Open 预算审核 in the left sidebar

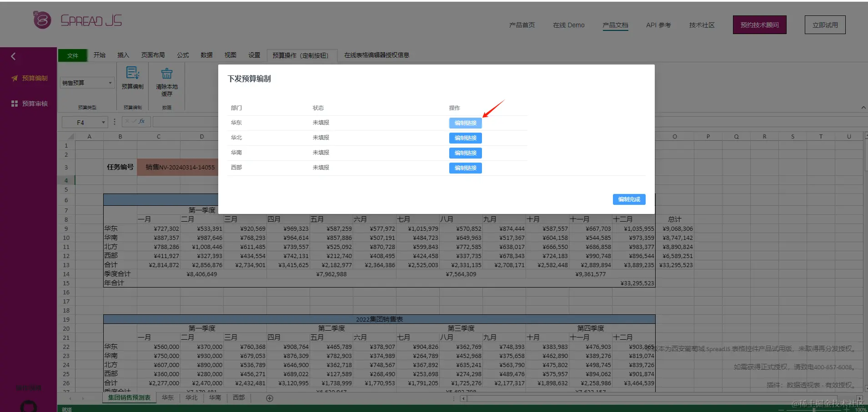click(30, 104)
